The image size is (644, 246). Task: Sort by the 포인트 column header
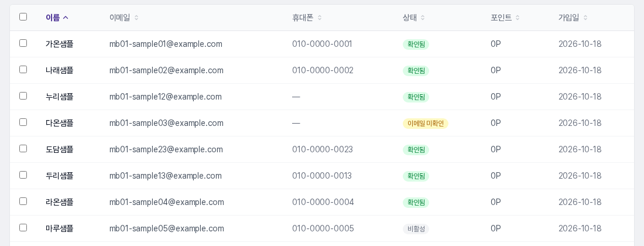[505, 17]
